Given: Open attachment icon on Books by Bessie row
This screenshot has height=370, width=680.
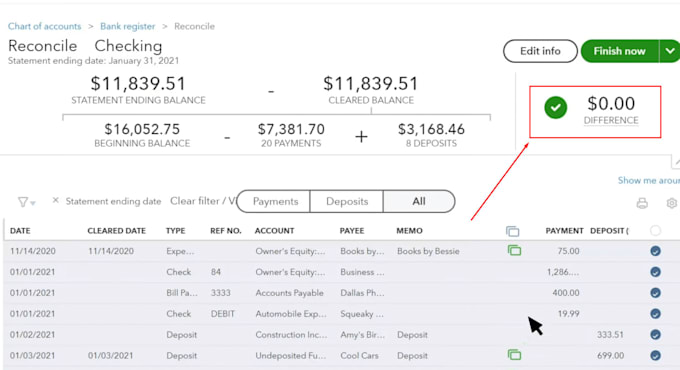Looking at the screenshot, I should point(514,250).
